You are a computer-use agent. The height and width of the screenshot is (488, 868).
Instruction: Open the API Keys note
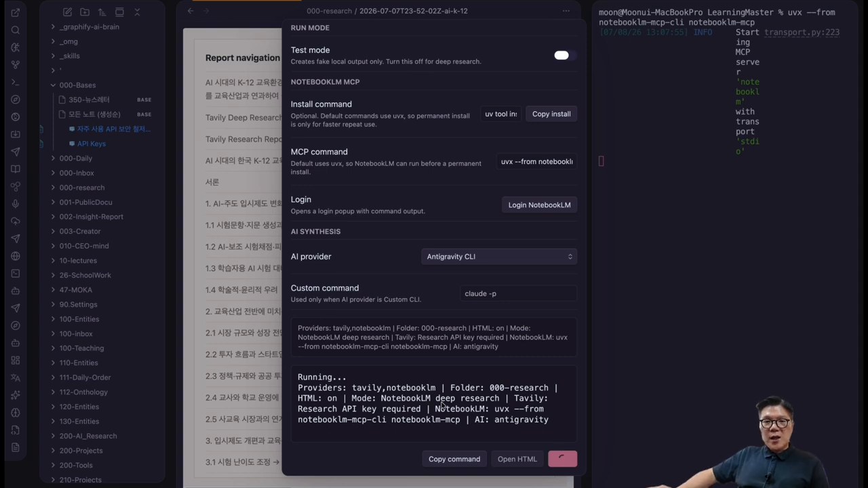coord(91,144)
